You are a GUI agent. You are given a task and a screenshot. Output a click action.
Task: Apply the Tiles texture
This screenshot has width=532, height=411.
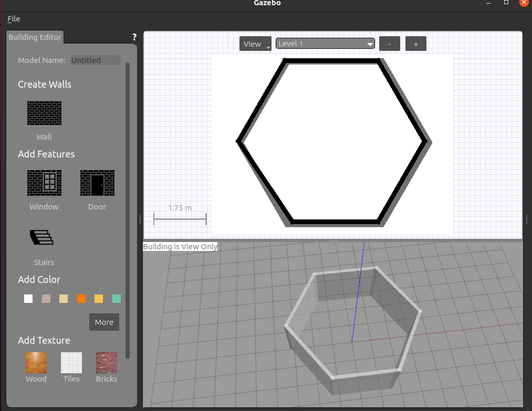coord(71,363)
